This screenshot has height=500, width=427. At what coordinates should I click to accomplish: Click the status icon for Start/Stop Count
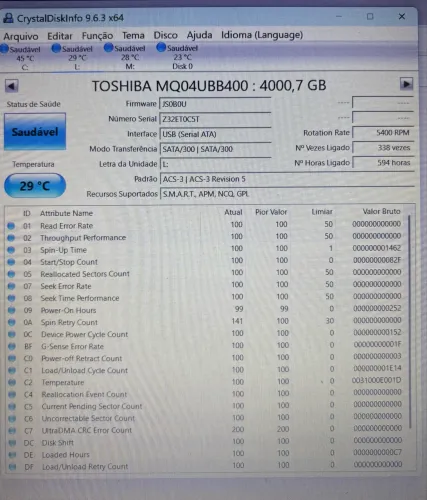(11, 262)
